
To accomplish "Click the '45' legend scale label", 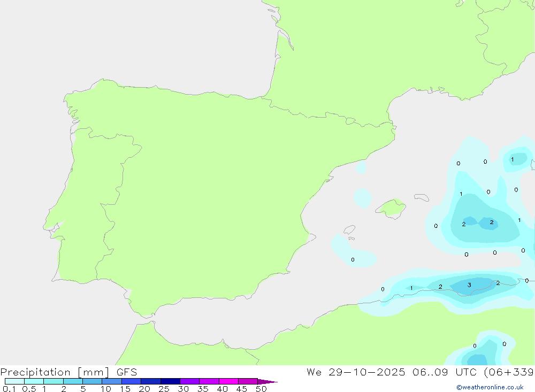I will coord(242,389).
